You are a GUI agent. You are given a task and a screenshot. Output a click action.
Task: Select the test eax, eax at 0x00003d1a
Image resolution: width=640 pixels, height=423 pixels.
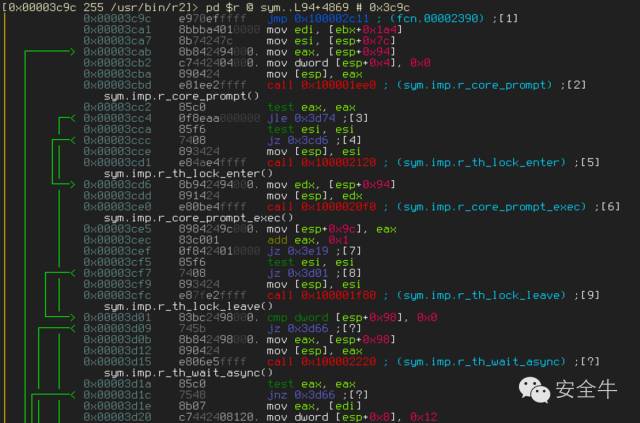(x=311, y=384)
